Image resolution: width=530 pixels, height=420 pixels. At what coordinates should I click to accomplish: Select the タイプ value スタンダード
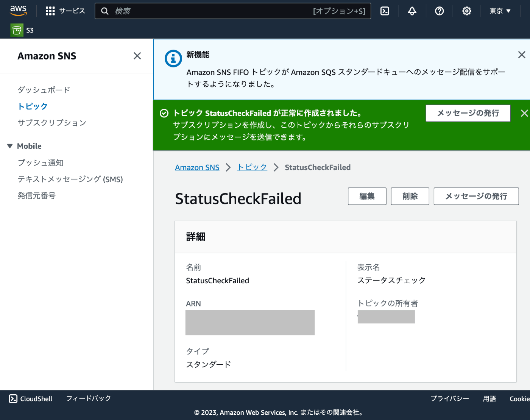tap(209, 364)
